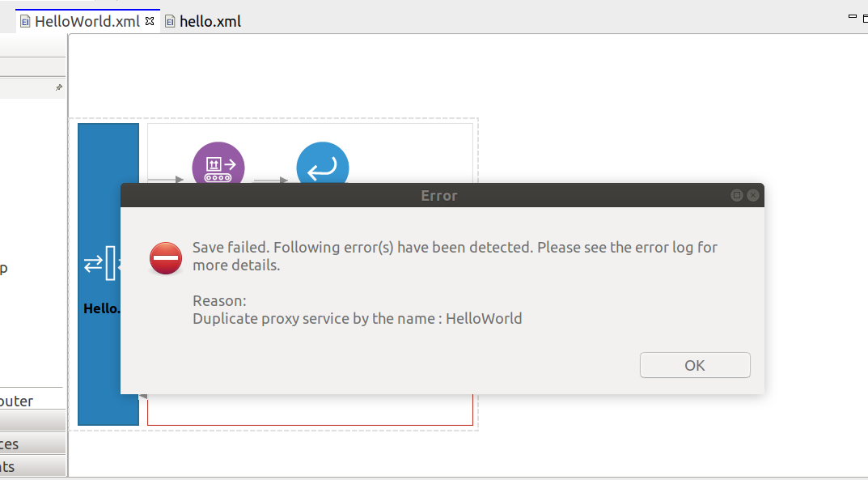Expand the palette section ending in 'ats'
This screenshot has height=480, width=868.
click(x=16, y=466)
